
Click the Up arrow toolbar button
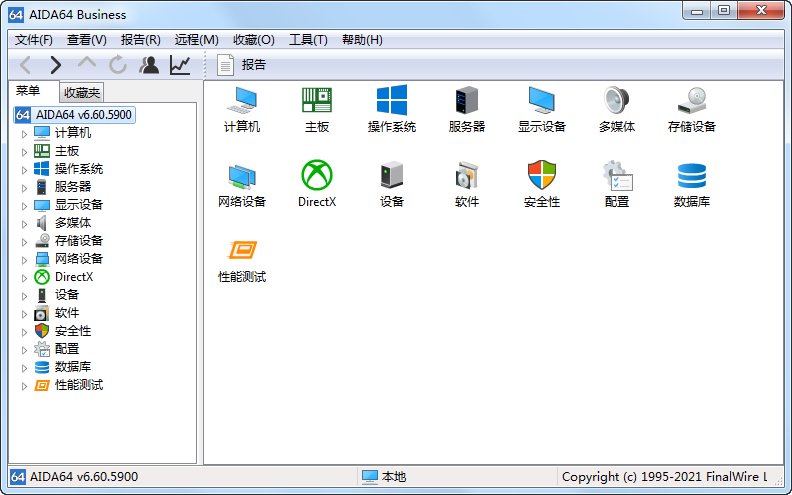click(x=87, y=64)
